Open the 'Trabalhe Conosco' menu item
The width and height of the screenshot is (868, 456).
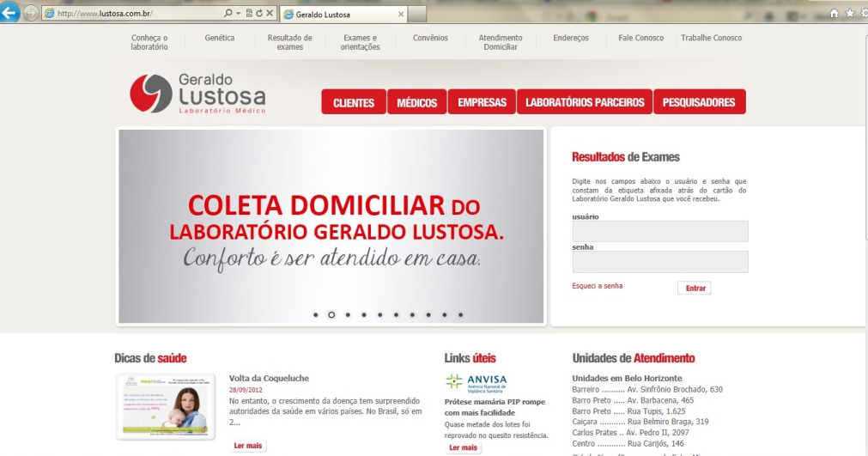coord(712,38)
